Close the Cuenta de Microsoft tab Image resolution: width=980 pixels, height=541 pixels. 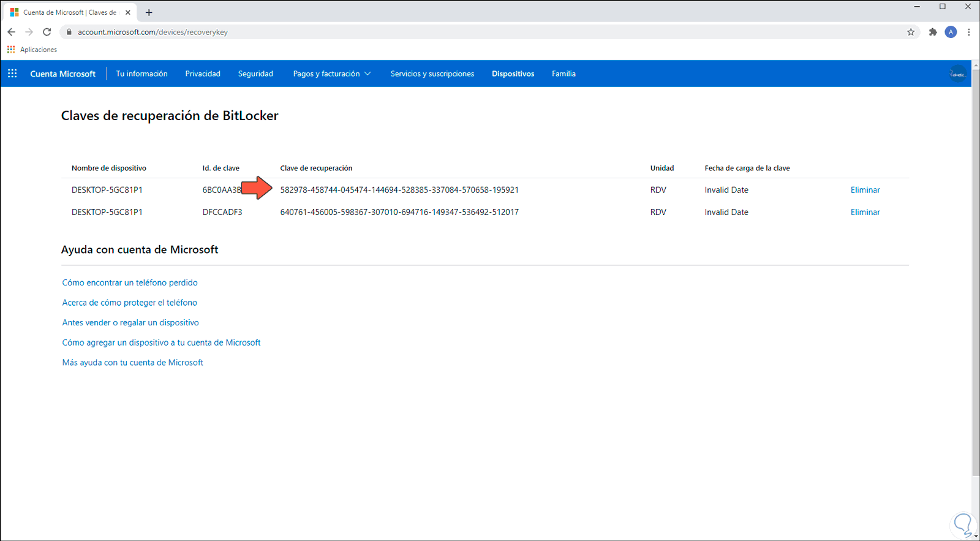click(128, 12)
